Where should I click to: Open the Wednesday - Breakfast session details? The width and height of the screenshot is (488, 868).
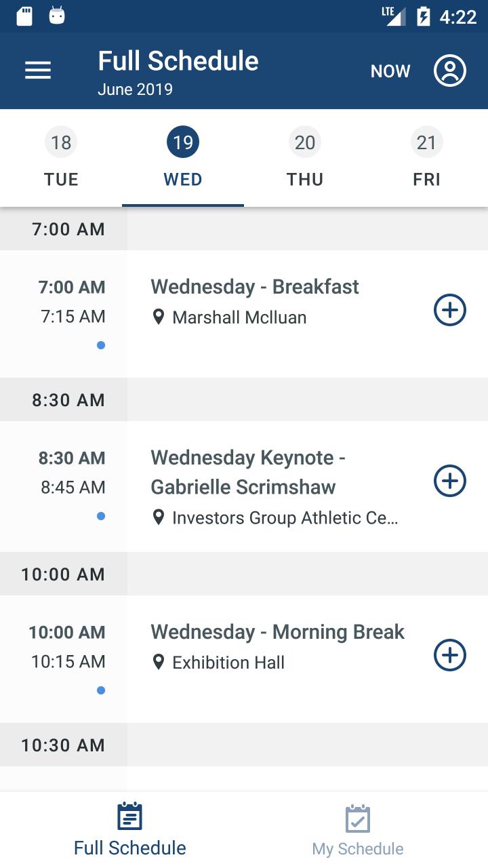tap(255, 287)
